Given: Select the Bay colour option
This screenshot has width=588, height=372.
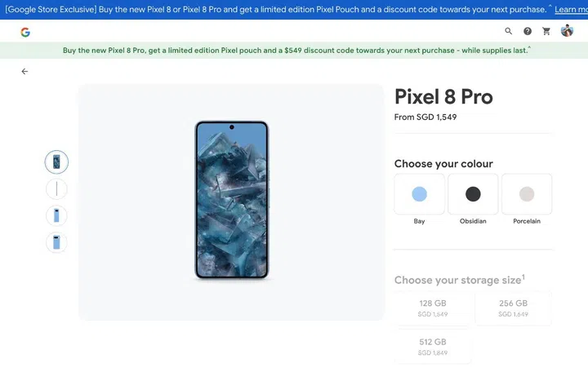Looking at the screenshot, I should 419,194.
